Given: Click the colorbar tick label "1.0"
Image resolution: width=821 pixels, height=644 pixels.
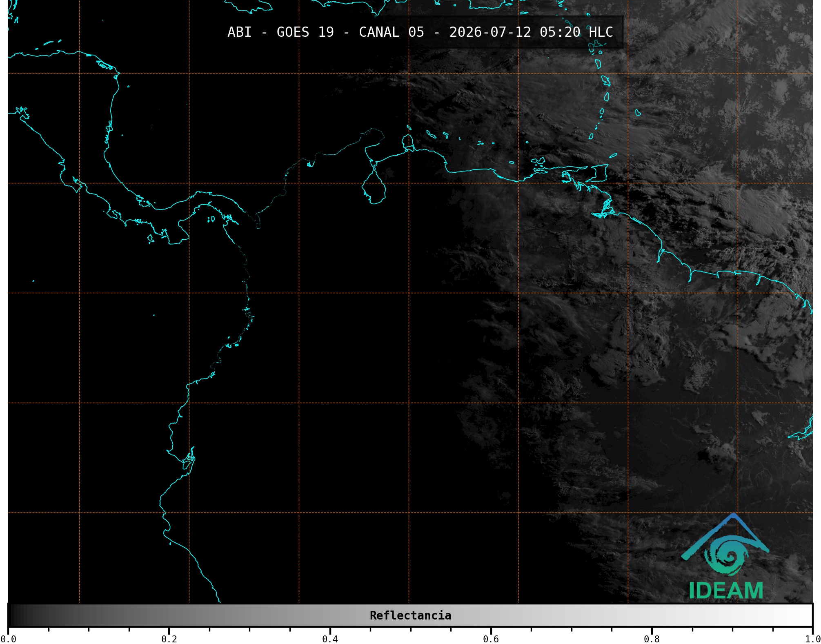Looking at the screenshot, I should point(812,639).
